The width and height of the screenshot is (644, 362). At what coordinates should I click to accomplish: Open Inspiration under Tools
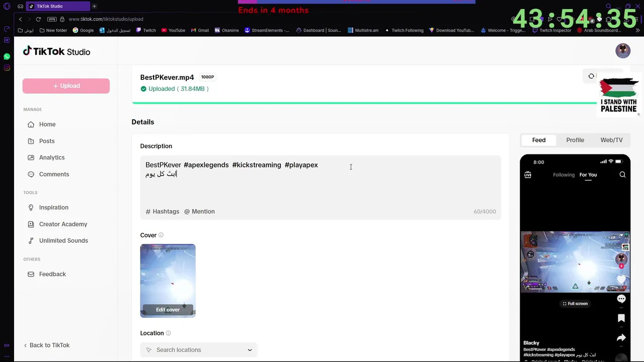click(x=54, y=207)
